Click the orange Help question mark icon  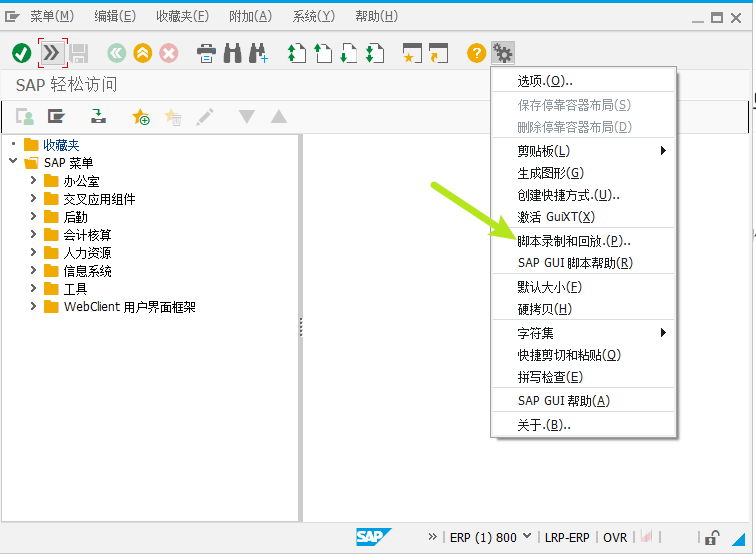[x=476, y=53]
